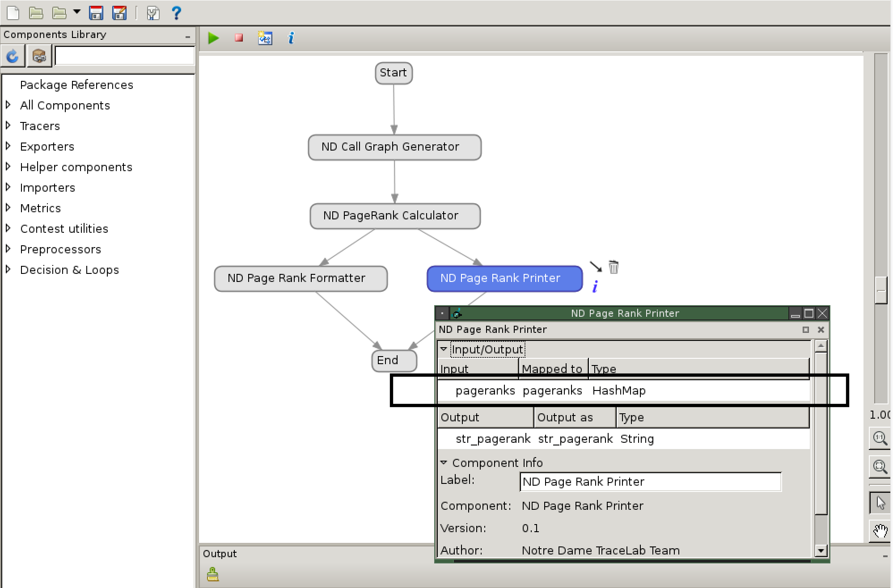Screen dimensions: 893x588
Task: Click the Mapped to column header
Action: (x=553, y=369)
